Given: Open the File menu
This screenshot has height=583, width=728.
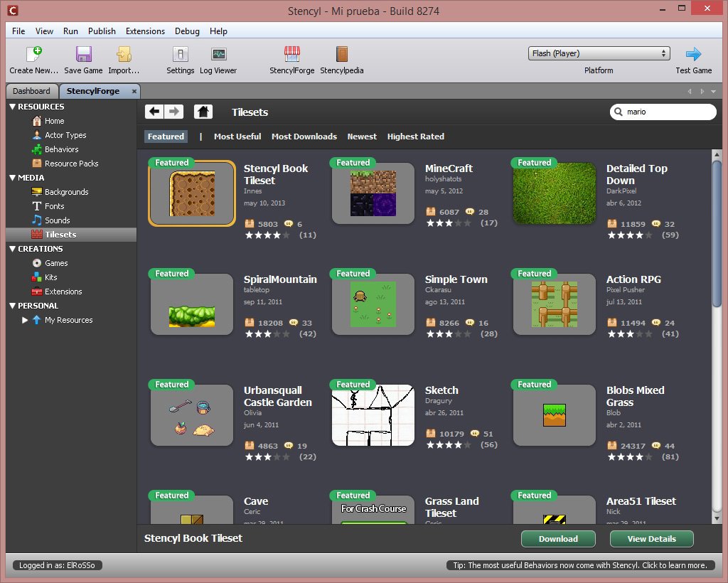Looking at the screenshot, I should [x=18, y=31].
